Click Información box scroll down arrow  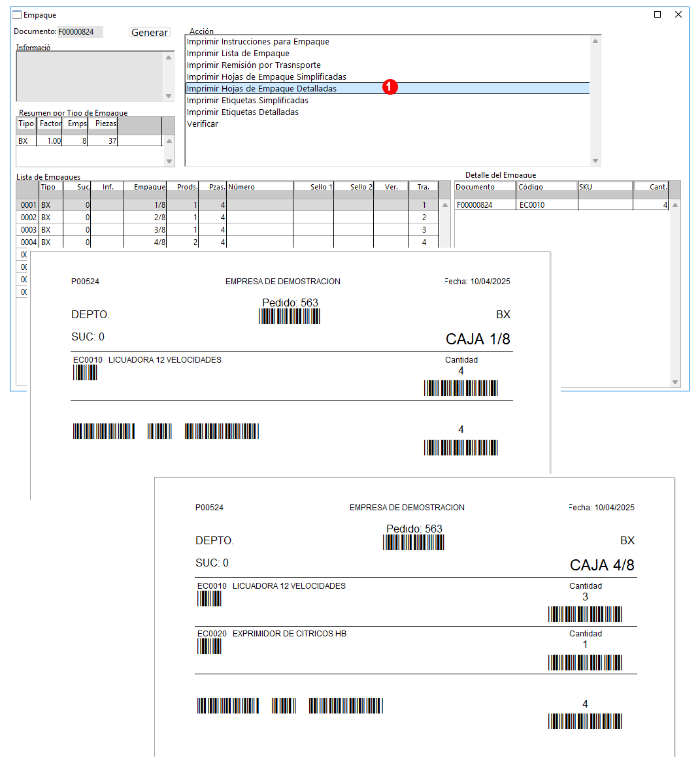[x=169, y=96]
